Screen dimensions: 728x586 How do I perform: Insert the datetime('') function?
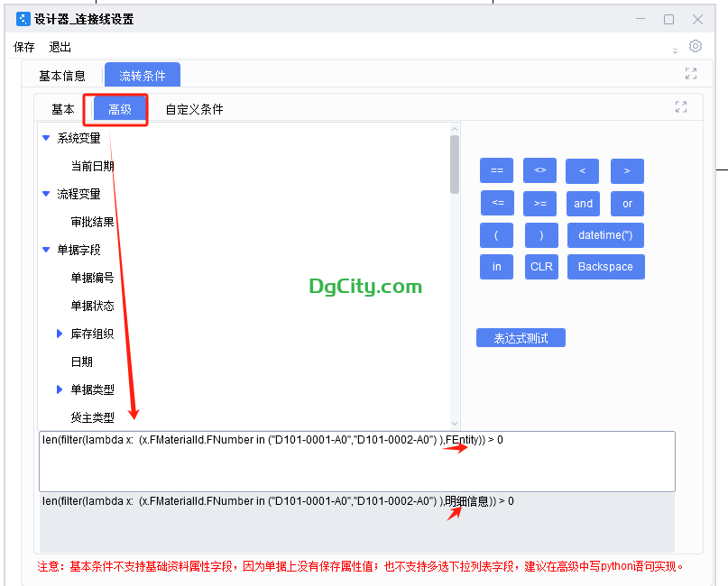[x=605, y=234]
